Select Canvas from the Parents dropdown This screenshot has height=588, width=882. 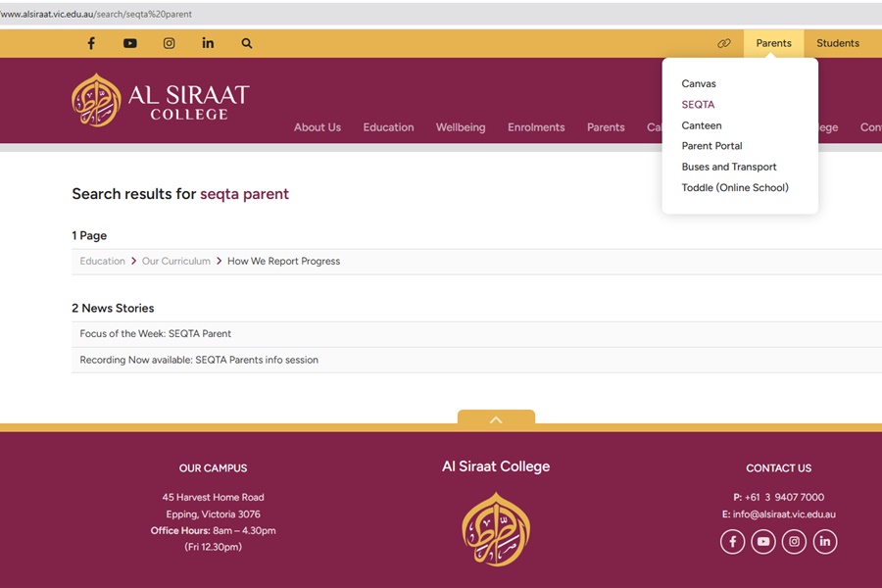(699, 84)
